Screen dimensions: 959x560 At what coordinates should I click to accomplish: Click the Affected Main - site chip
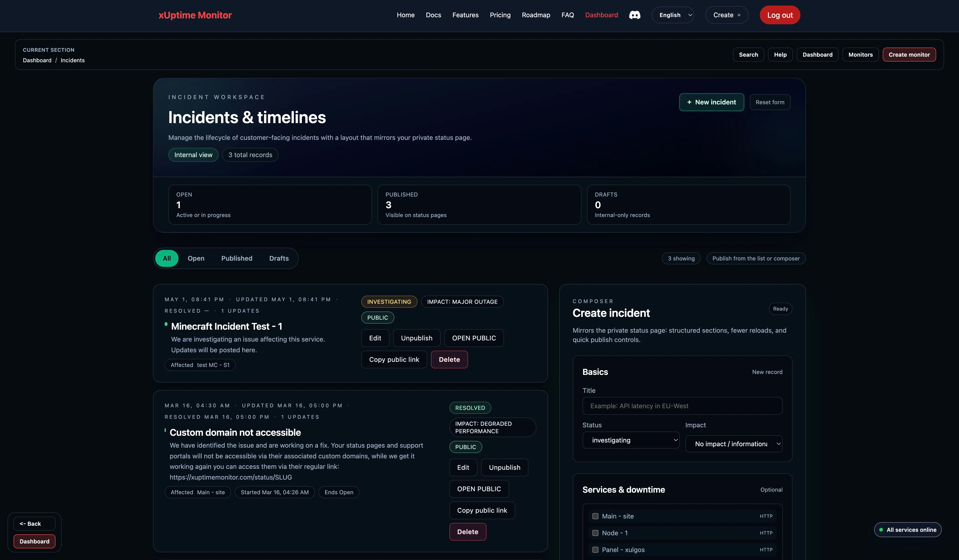pos(198,492)
